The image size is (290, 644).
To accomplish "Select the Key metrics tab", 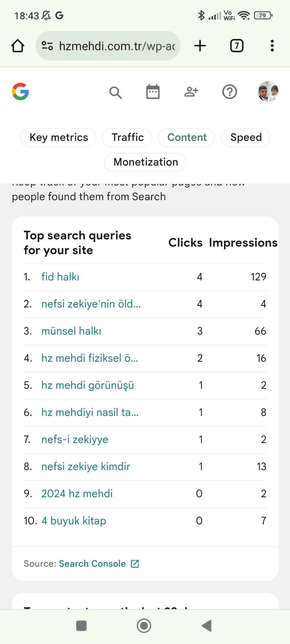I will [x=58, y=138].
